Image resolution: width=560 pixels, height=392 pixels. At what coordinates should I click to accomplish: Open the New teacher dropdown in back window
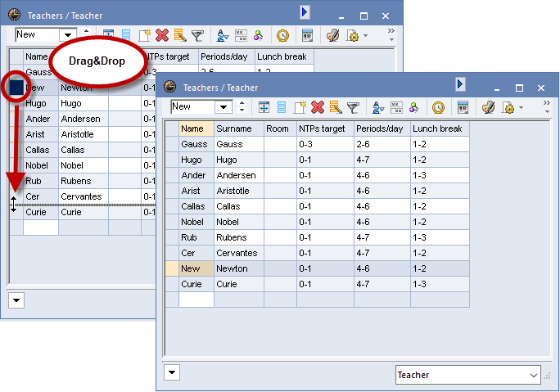(68, 35)
